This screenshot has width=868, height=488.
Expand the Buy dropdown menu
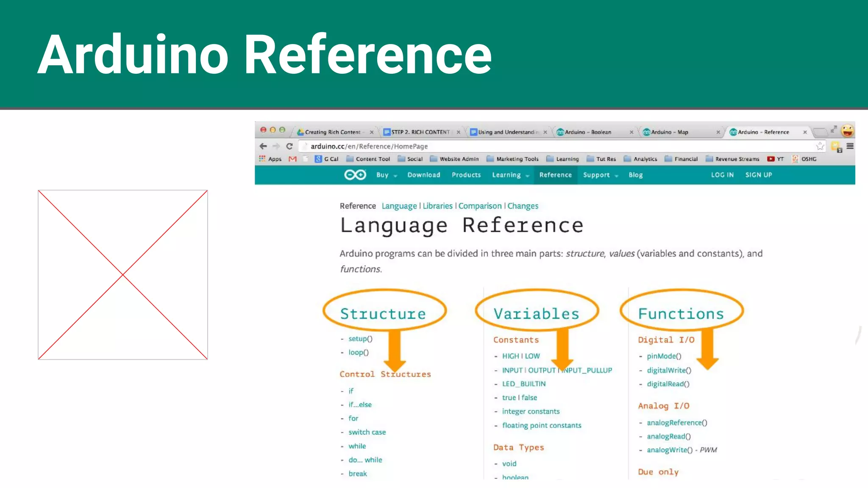pos(386,175)
